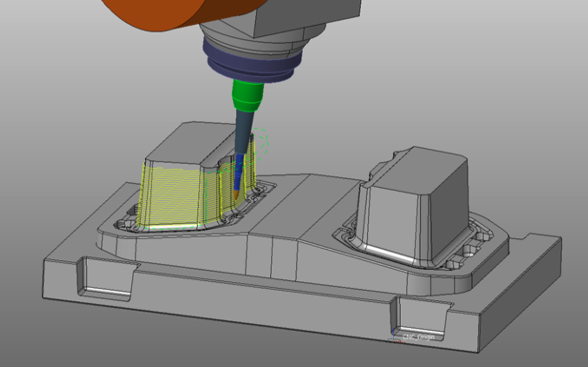
Task: Select the base plate right end face
Action: coord(519,296)
